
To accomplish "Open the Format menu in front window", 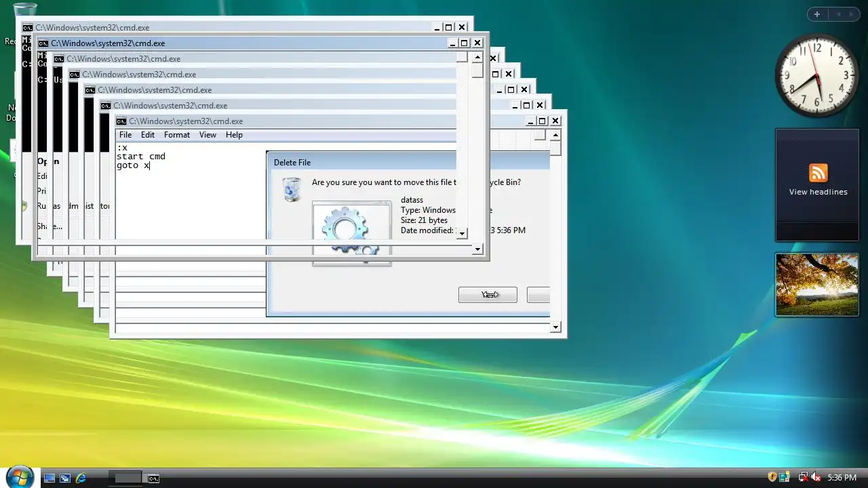I will click(177, 135).
